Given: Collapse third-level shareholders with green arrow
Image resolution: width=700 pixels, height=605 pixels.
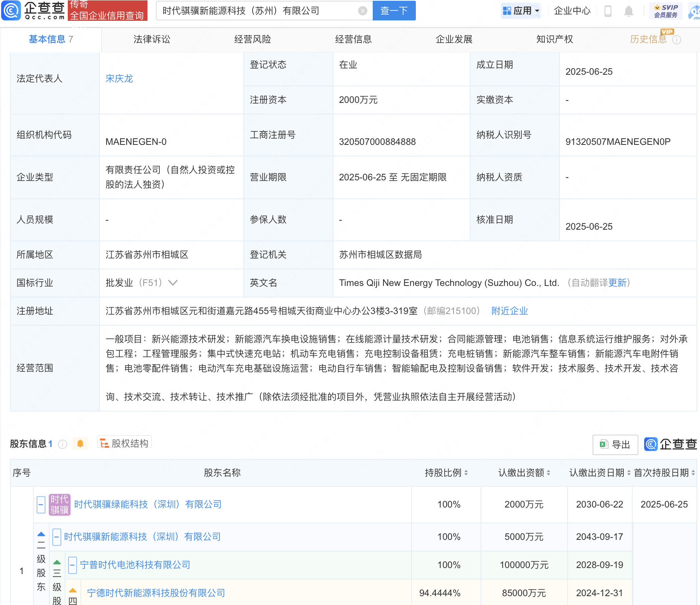Looking at the screenshot, I should pos(57,562).
